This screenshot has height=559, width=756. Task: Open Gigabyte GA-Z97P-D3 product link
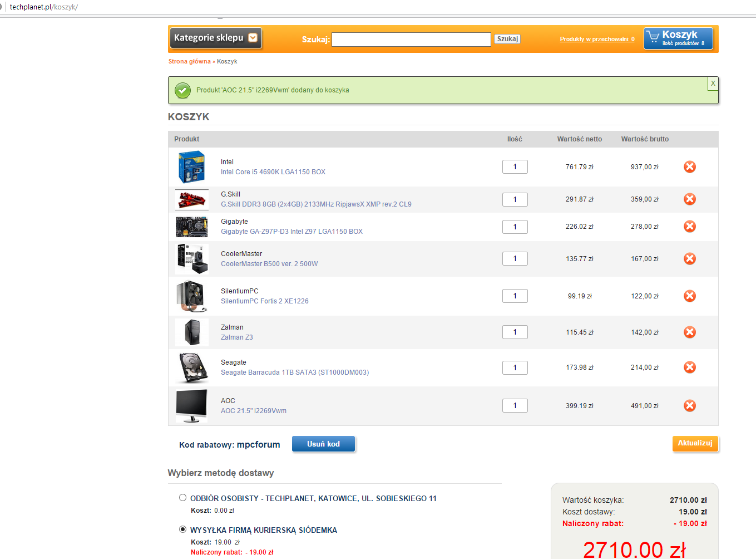click(x=291, y=232)
